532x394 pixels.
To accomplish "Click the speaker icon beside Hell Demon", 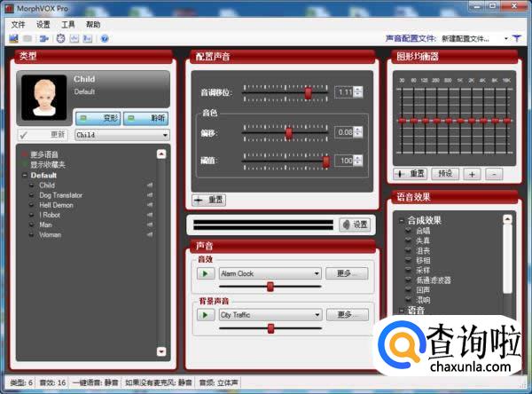I will tap(150, 205).
